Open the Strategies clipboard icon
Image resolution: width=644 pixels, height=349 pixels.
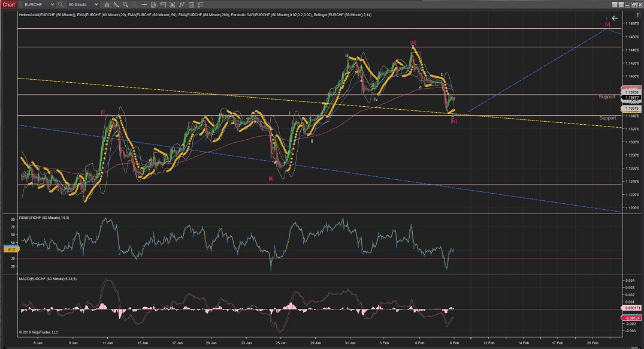click(x=191, y=5)
